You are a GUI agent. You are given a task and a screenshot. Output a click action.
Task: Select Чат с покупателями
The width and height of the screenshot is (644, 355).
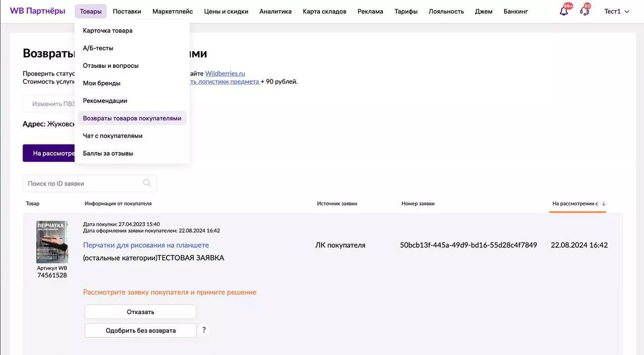[113, 136]
